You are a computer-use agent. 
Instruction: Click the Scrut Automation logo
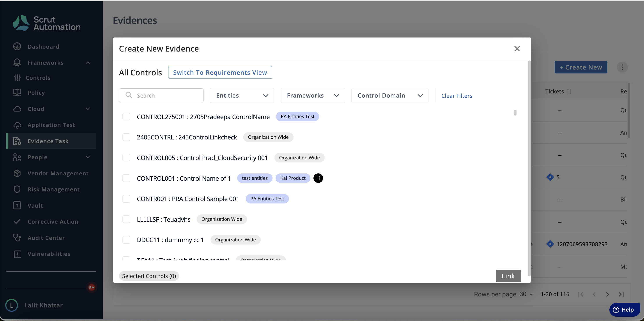click(47, 23)
